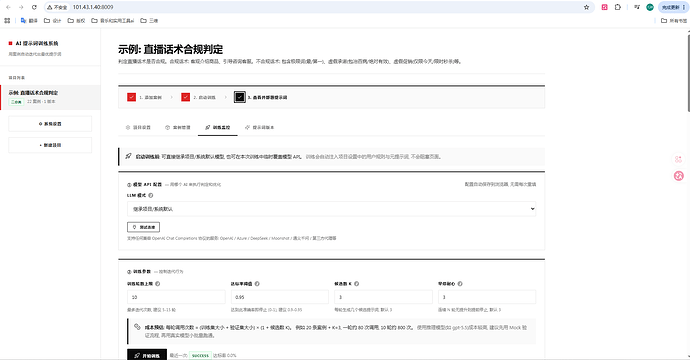Click the rocket icon in the 启动训练 notice
Image resolution: width=690 pixels, height=360 pixels.
[128, 156]
